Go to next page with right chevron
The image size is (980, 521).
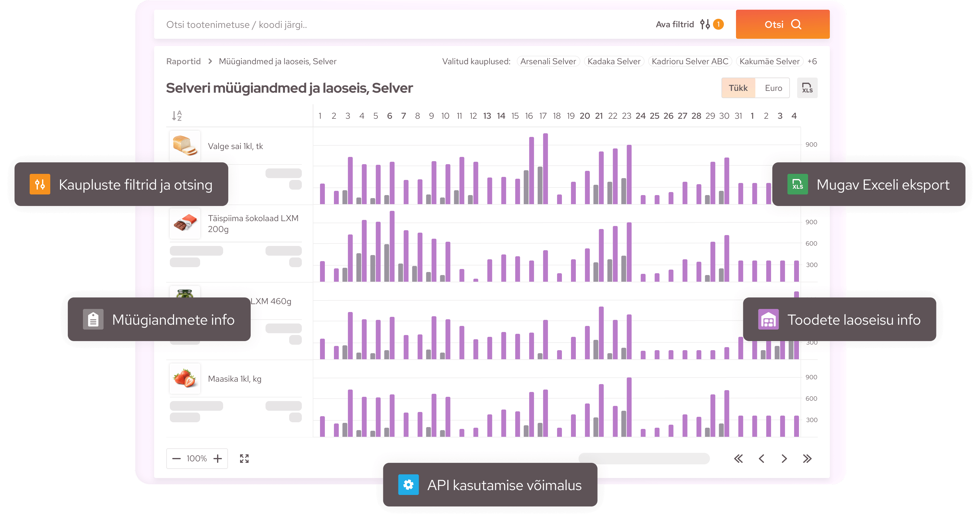tap(784, 459)
